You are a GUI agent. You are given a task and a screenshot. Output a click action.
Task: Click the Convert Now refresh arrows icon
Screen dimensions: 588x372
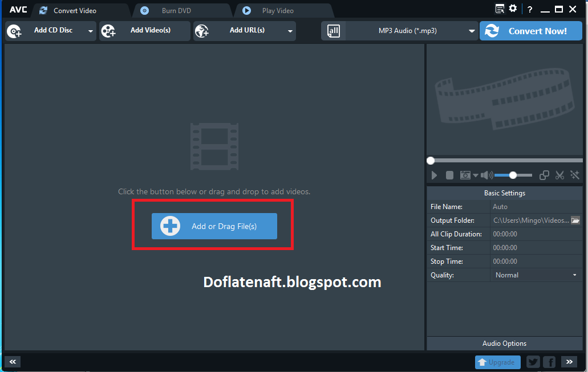[x=492, y=31]
